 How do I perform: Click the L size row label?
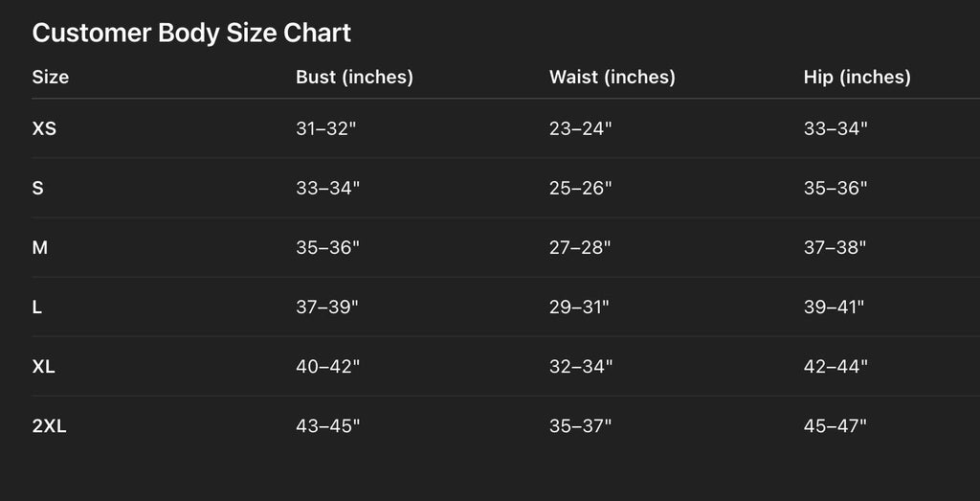coord(37,307)
